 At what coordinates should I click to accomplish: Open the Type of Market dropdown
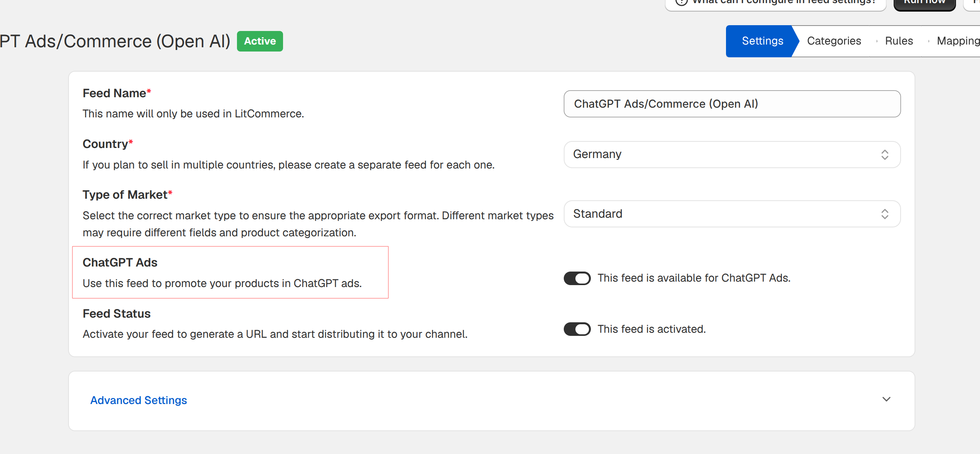[x=732, y=214]
